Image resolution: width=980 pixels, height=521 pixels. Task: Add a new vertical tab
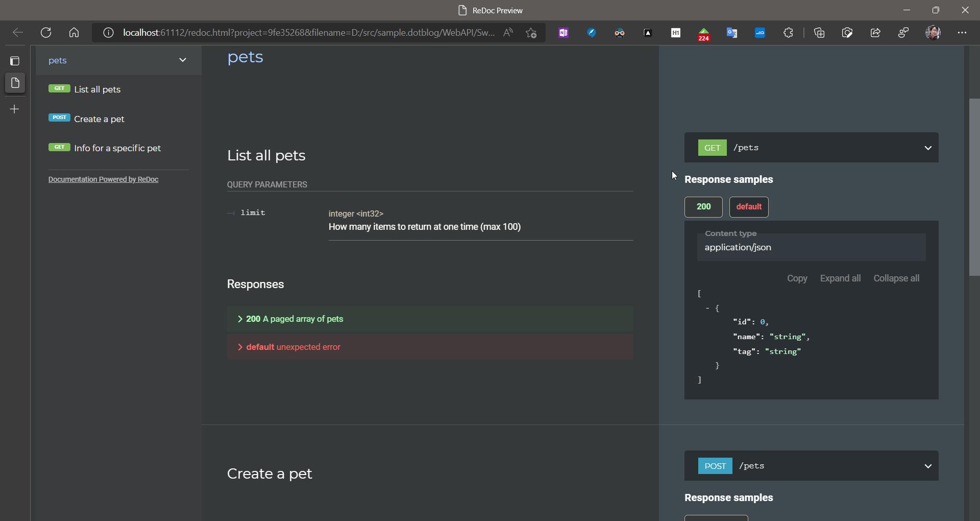(15, 109)
